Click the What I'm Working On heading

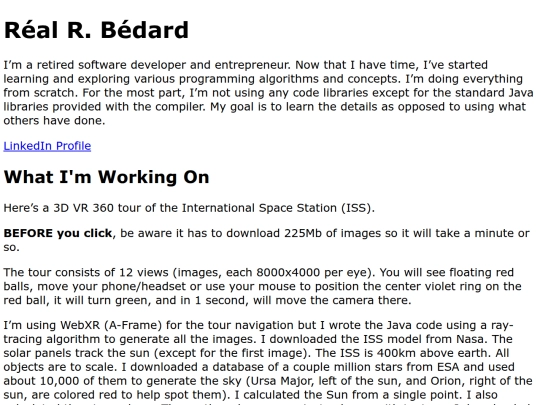click(x=106, y=177)
